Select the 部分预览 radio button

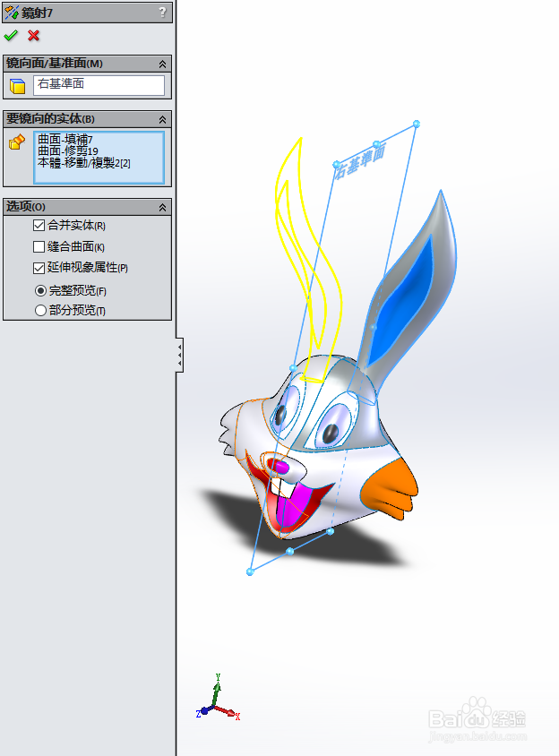[40, 310]
